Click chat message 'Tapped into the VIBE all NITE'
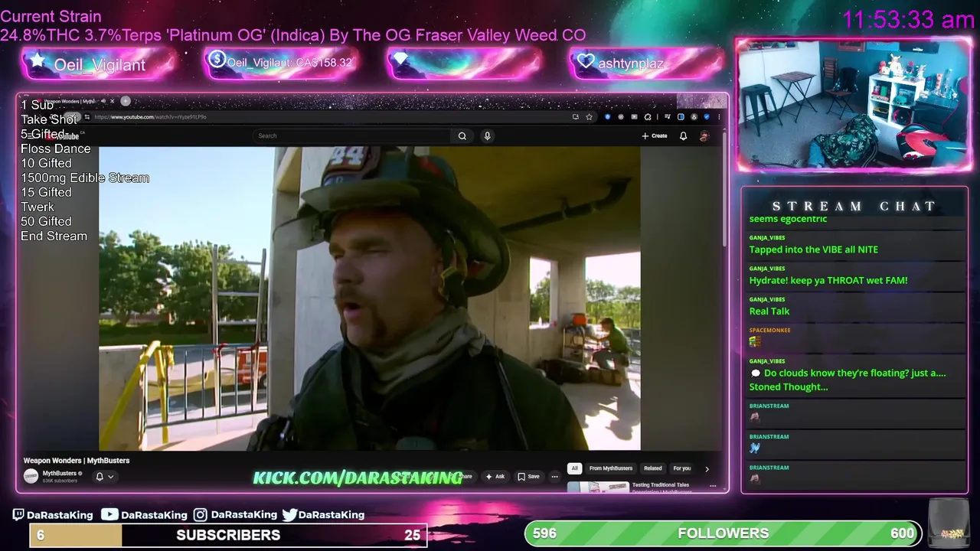The height and width of the screenshot is (551, 980). [813, 249]
